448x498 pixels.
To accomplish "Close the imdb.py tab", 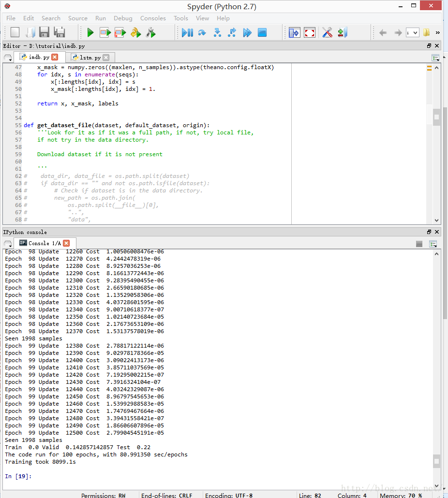I will (x=55, y=57).
